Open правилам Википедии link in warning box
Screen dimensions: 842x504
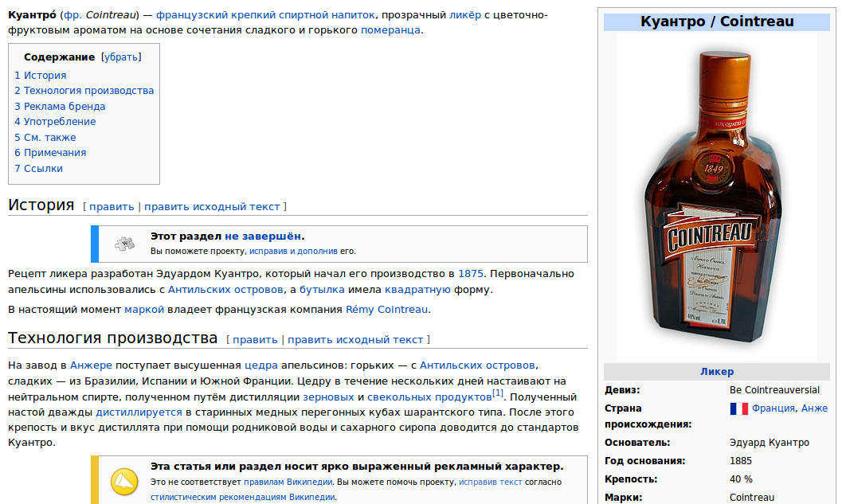click(288, 482)
